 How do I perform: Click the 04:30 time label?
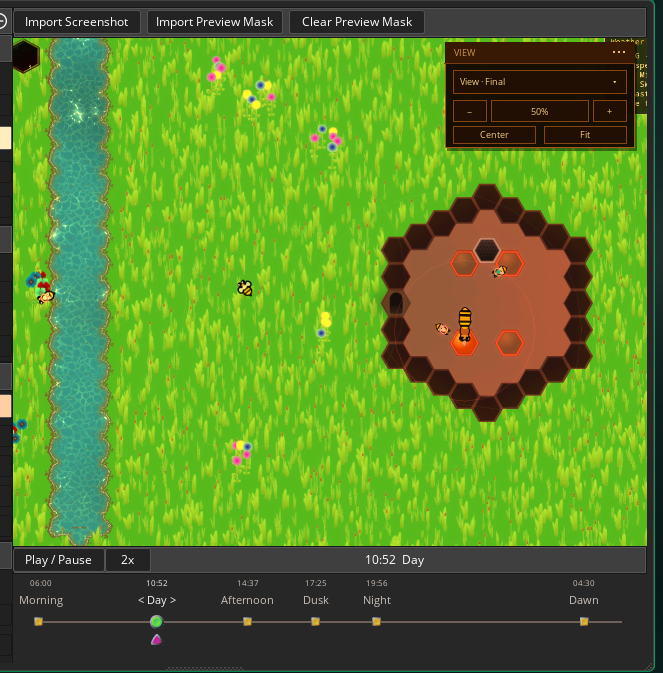(x=584, y=583)
